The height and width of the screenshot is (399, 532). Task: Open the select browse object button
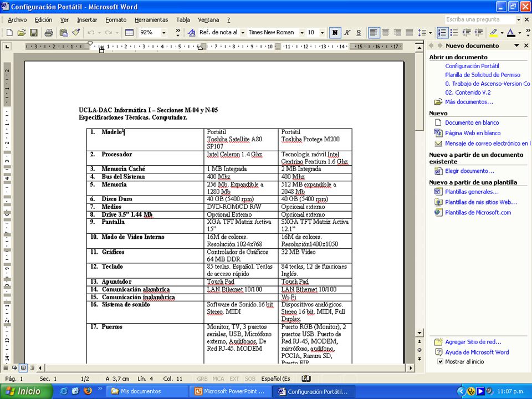tap(420, 350)
